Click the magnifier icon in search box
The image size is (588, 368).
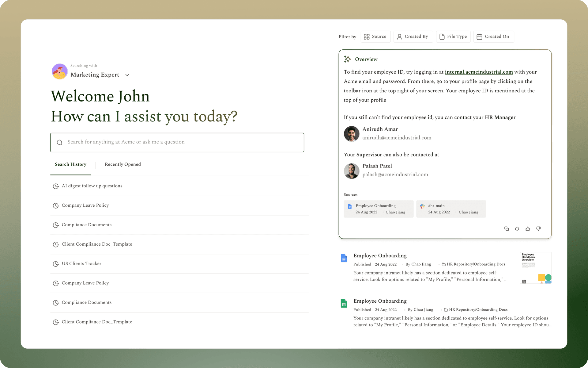pos(60,142)
